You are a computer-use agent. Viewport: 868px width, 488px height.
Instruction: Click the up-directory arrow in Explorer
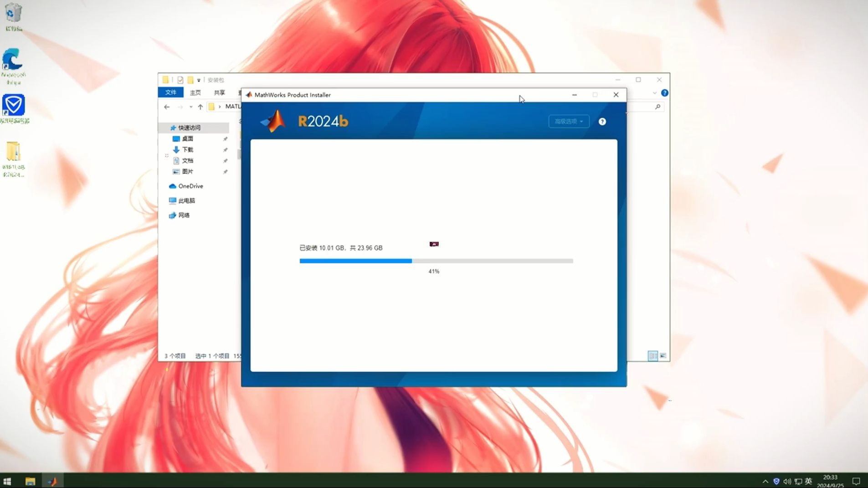[200, 107]
